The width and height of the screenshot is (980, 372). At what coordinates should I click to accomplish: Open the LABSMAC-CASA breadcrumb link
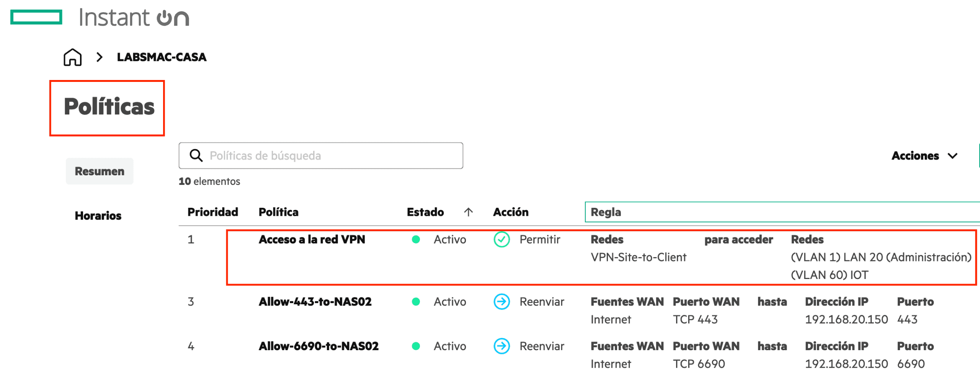click(162, 57)
